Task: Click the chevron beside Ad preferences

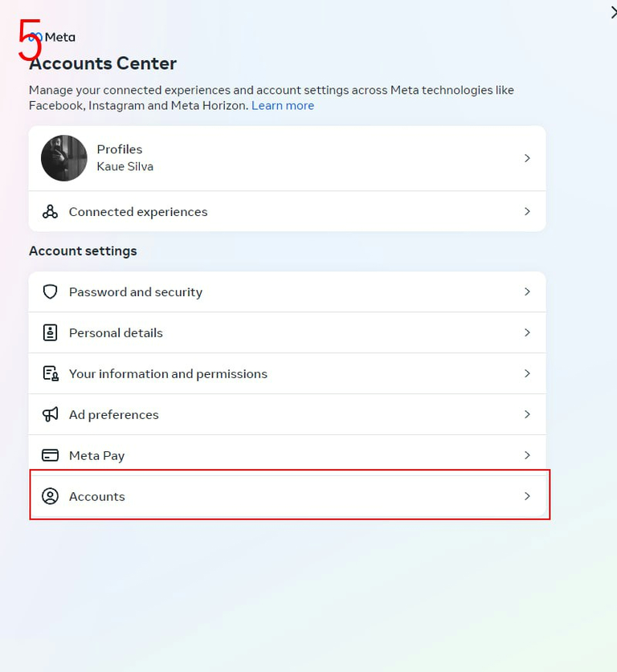Action: pos(527,415)
